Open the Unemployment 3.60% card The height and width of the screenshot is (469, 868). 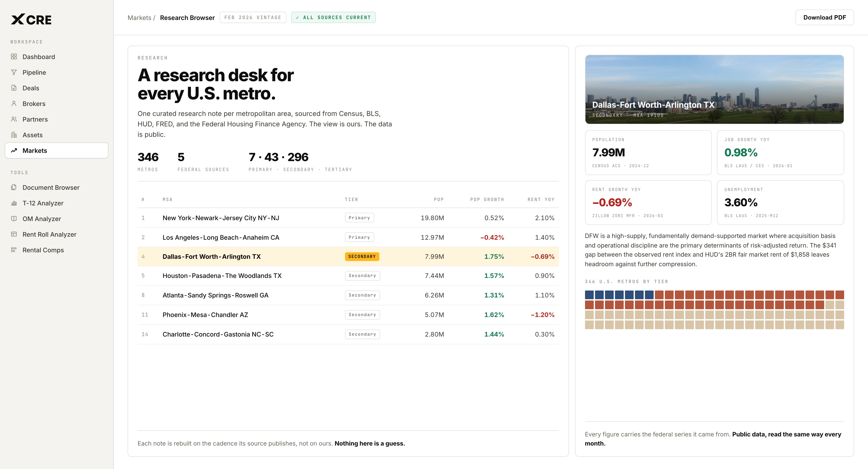[x=780, y=202]
